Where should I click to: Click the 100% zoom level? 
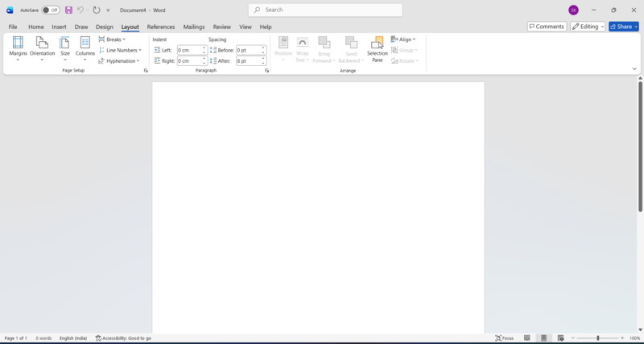click(635, 338)
